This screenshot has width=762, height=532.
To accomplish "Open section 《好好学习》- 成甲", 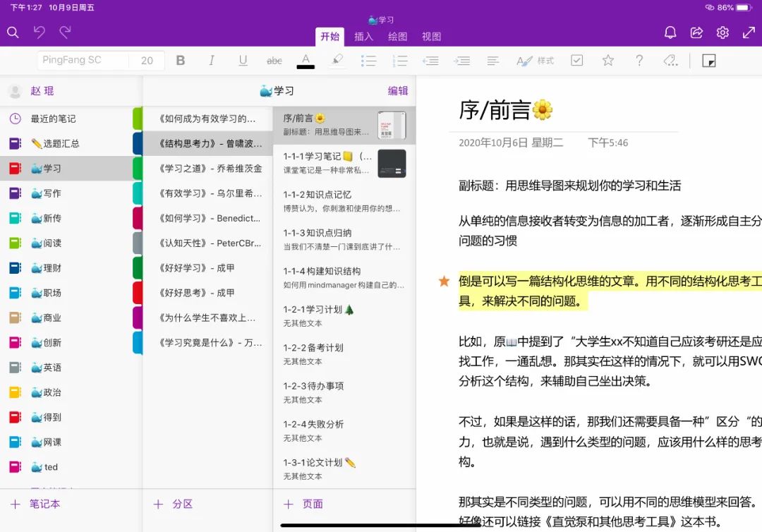I will point(207,267).
